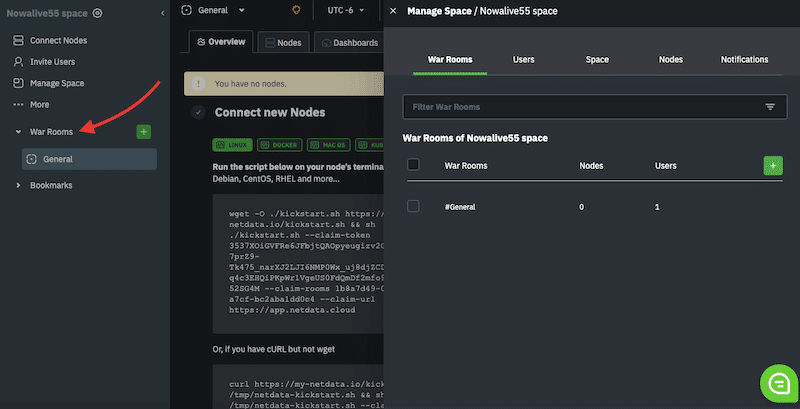Open Users tab in Manage Space

point(523,60)
